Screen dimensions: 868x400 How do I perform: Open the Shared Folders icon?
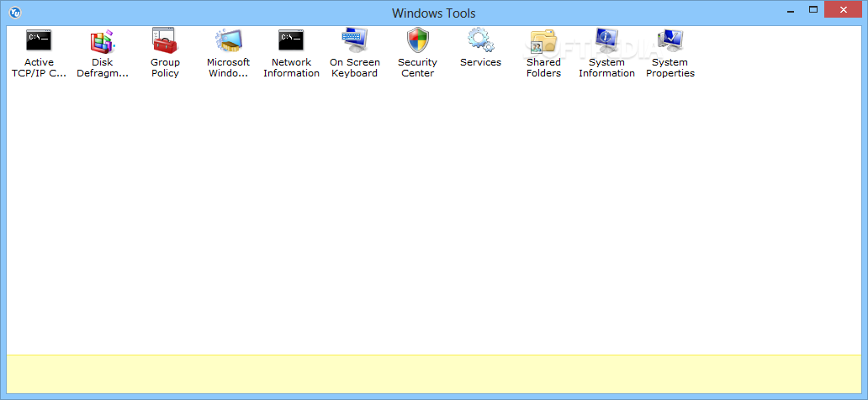(543, 40)
